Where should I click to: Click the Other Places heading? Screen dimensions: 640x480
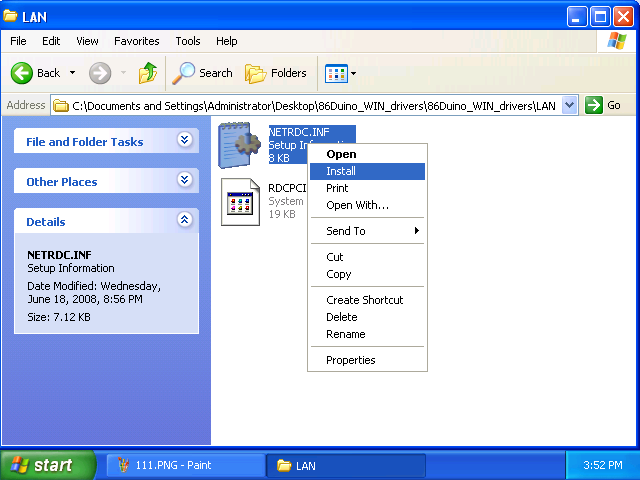(x=62, y=182)
